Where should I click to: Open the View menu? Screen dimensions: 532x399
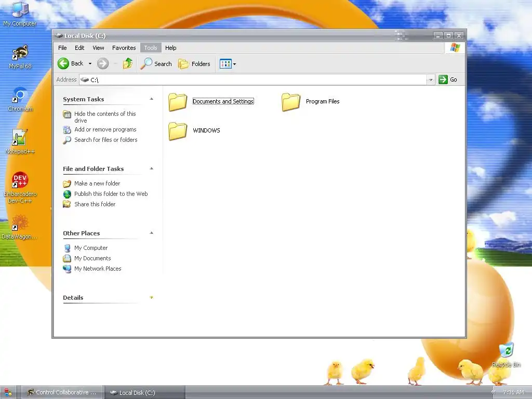click(98, 48)
